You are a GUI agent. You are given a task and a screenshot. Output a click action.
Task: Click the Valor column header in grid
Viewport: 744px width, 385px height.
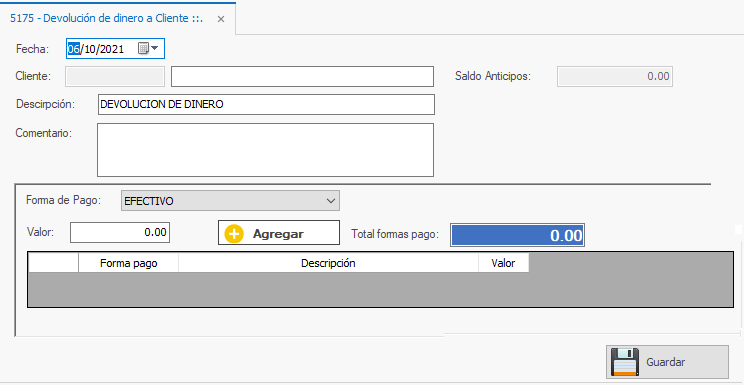[x=503, y=263]
